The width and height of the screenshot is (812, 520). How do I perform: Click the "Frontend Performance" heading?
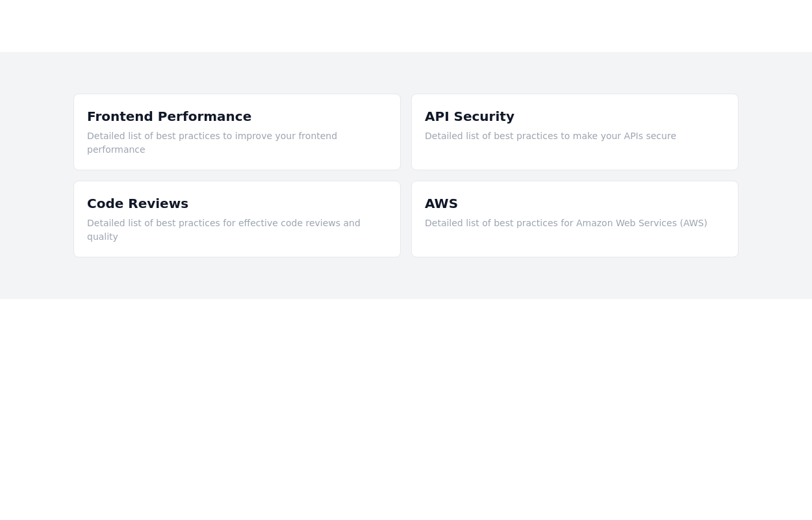(x=169, y=116)
